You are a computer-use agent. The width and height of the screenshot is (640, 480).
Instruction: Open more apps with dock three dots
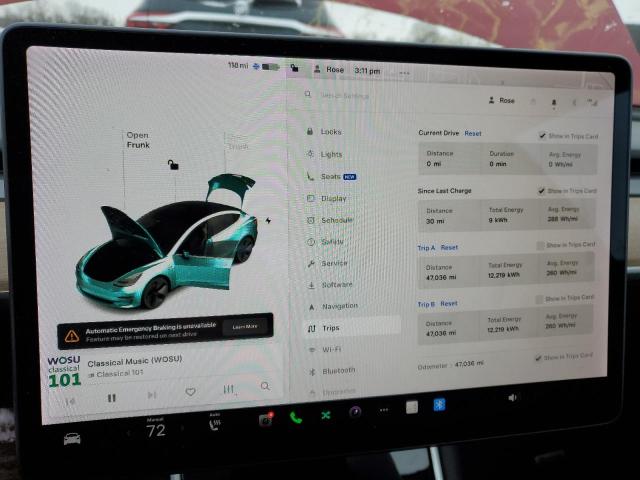(x=384, y=410)
